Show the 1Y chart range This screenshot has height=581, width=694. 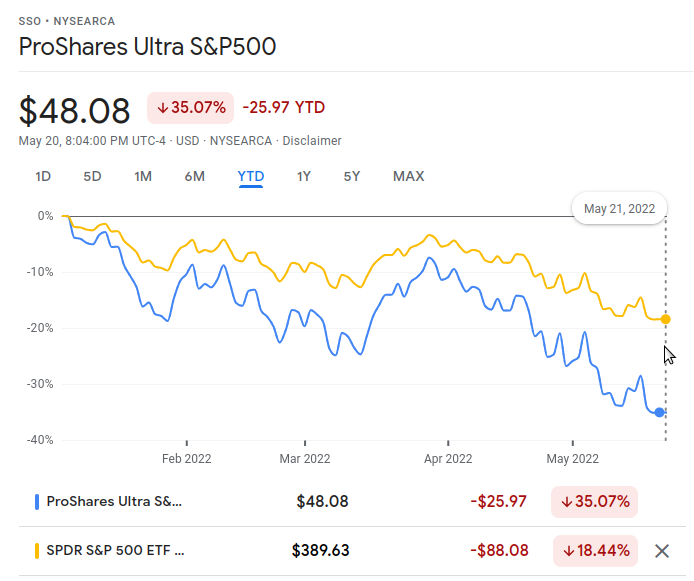pos(304,177)
